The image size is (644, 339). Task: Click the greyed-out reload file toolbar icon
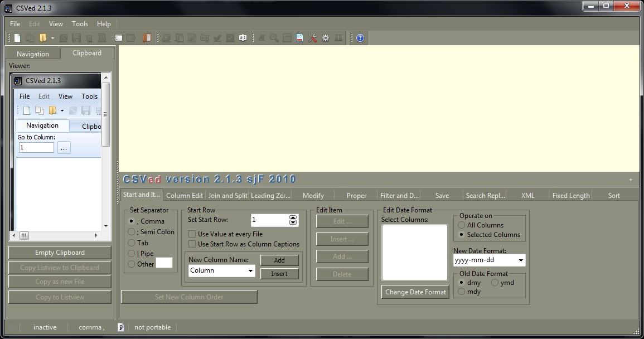pyautogui.click(x=63, y=38)
